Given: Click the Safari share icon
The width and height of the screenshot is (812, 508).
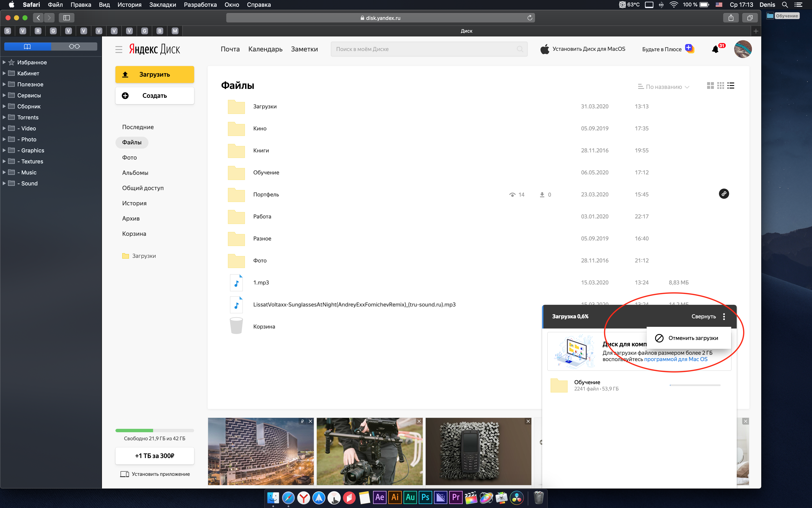Looking at the screenshot, I should [731, 18].
